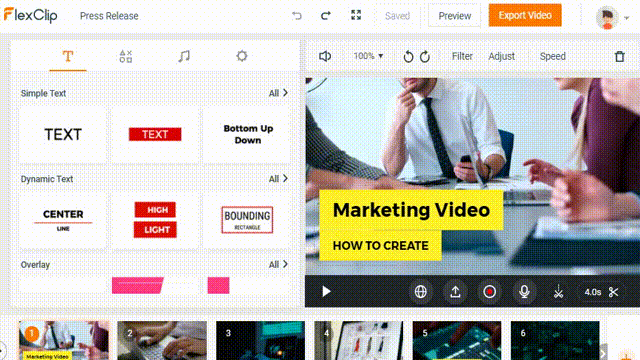Open the Music tab
640x360 pixels.
pos(184,56)
